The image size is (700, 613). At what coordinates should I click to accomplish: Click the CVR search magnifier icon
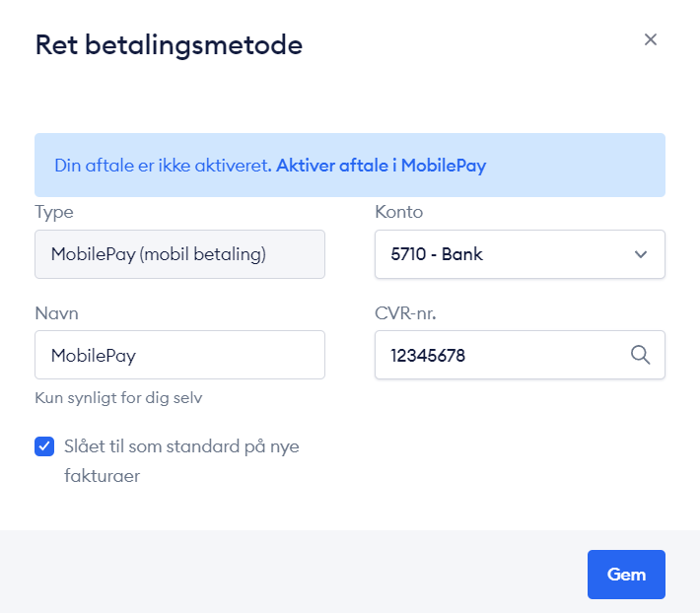640,355
